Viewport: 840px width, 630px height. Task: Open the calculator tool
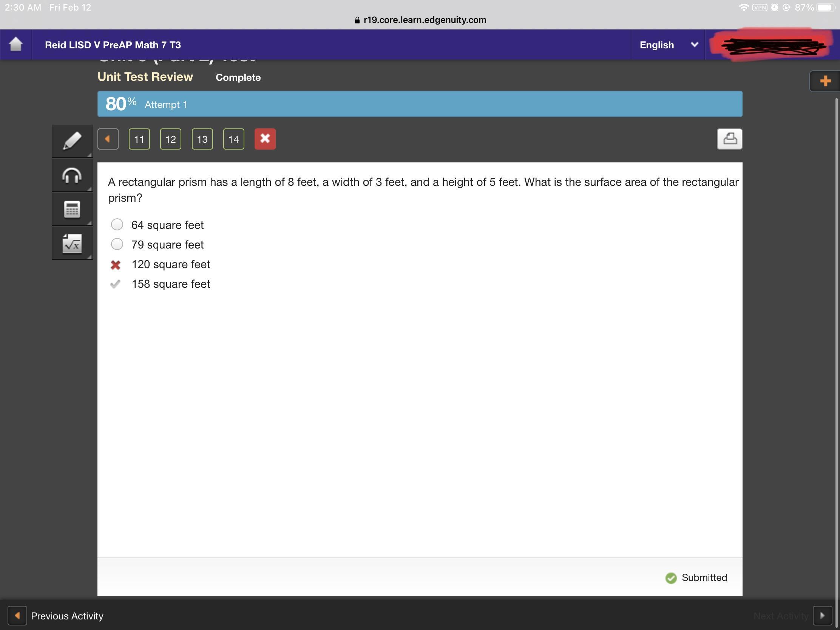(x=72, y=209)
